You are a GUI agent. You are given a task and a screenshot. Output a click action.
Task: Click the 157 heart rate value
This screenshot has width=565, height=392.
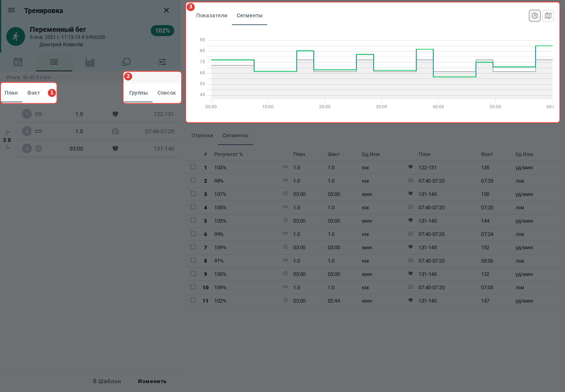(x=485, y=301)
